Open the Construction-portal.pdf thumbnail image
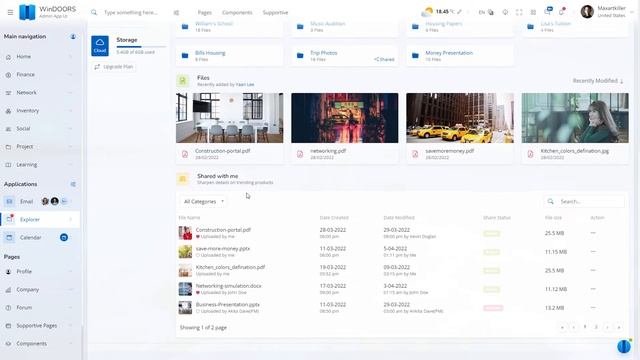 (229, 118)
